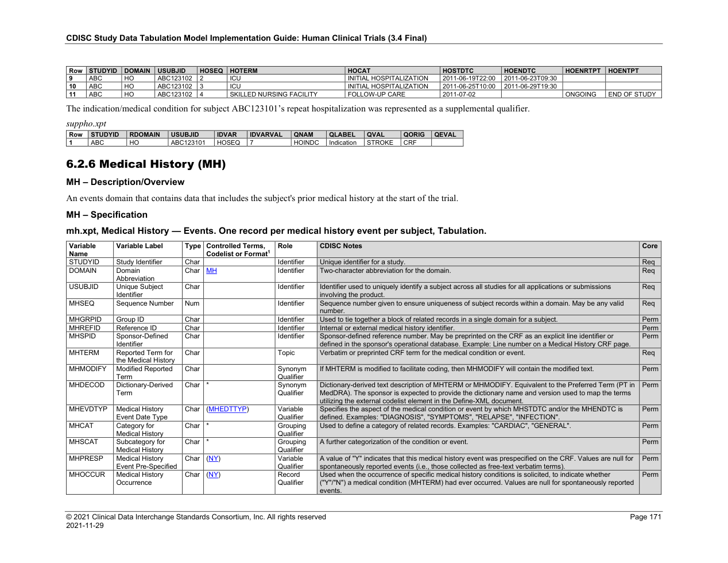Click 'SKILLED NURSING FACILITY' in the HOTERM column

pyautogui.click(x=273, y=94)
